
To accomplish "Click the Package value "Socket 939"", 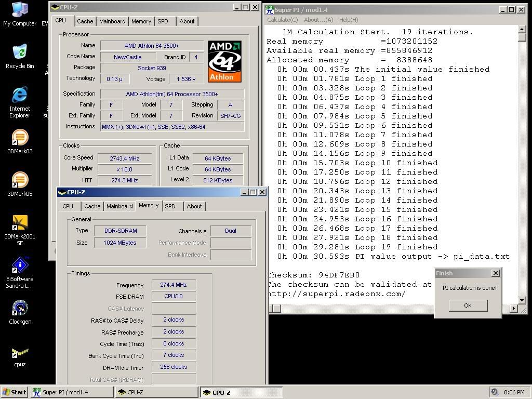I will pyautogui.click(x=152, y=68).
